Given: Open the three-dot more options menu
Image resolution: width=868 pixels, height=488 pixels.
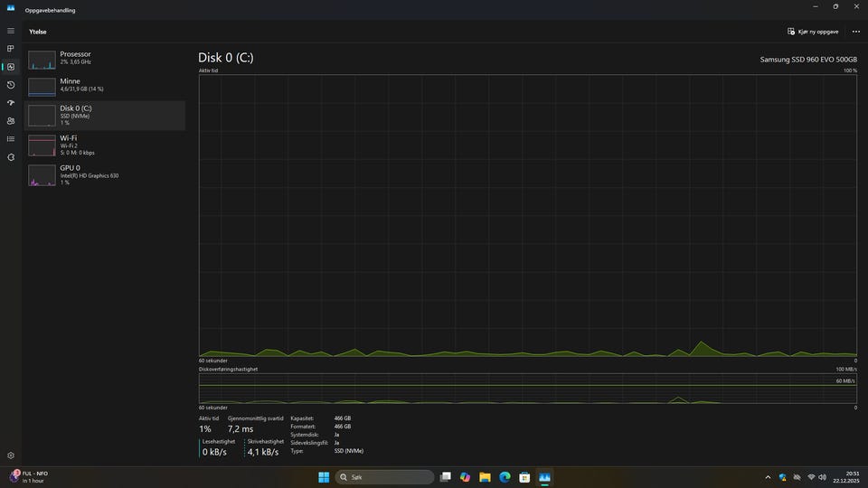Looking at the screenshot, I should [x=856, y=32].
